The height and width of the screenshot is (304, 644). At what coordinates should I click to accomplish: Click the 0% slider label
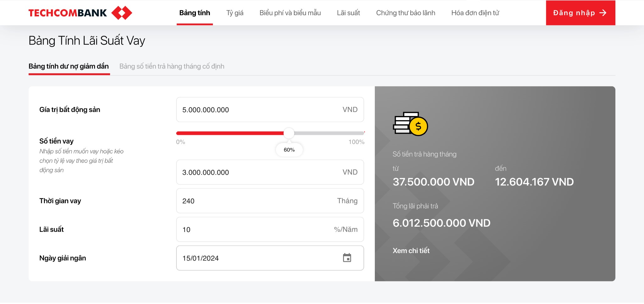click(x=180, y=142)
